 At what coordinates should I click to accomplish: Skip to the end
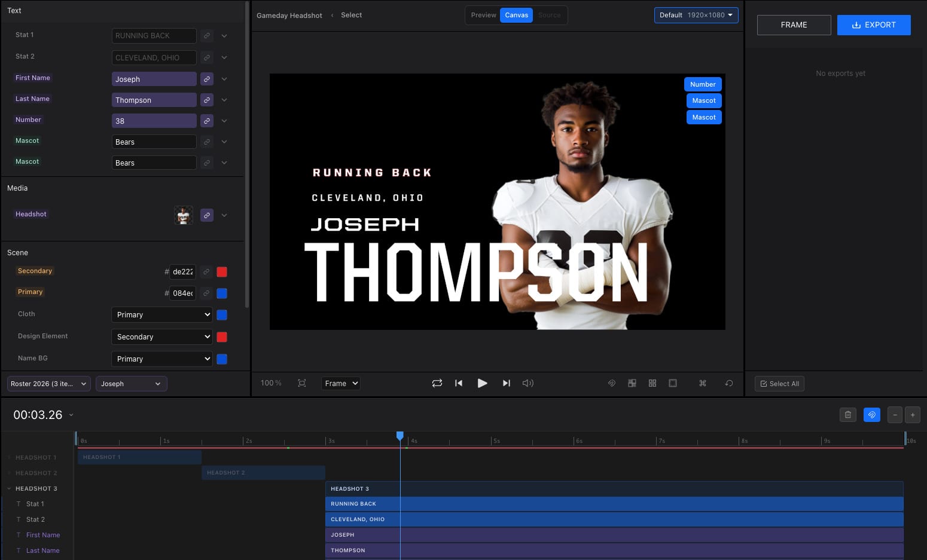(507, 383)
